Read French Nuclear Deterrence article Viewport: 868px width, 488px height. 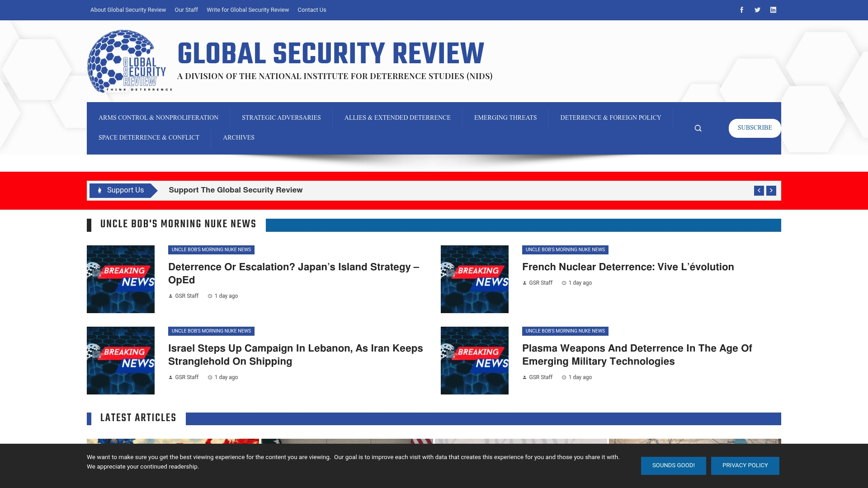[x=627, y=267]
